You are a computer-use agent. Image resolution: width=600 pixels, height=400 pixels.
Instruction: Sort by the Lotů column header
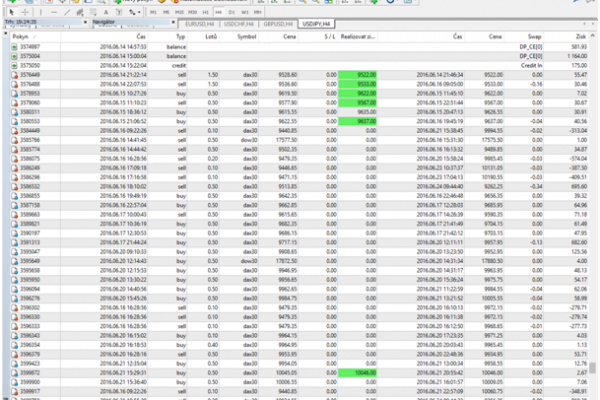(x=203, y=37)
